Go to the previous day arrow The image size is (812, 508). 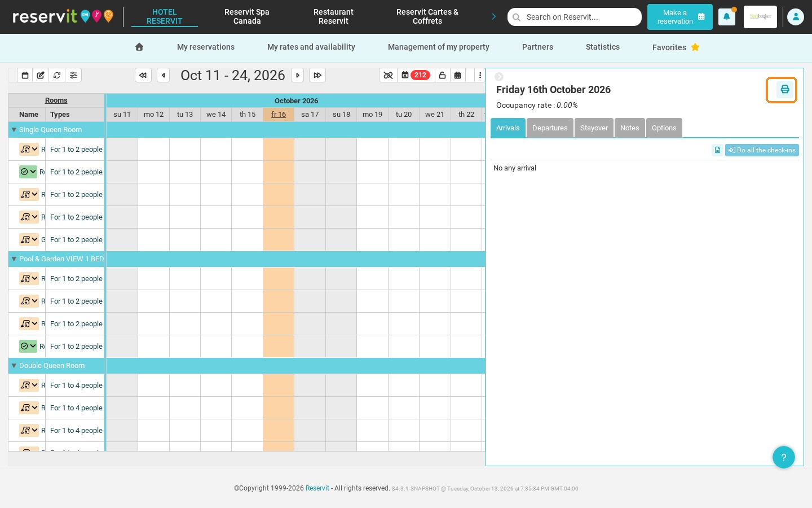pyautogui.click(x=164, y=75)
